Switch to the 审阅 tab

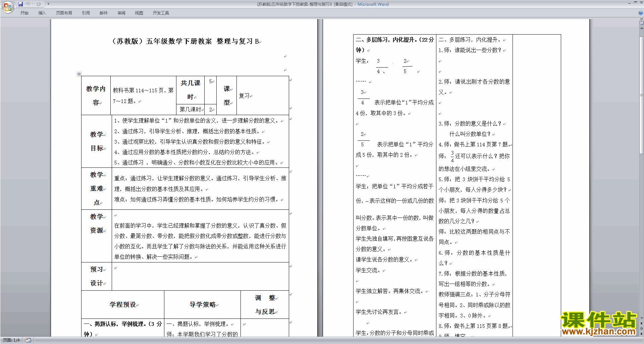pyautogui.click(x=121, y=13)
